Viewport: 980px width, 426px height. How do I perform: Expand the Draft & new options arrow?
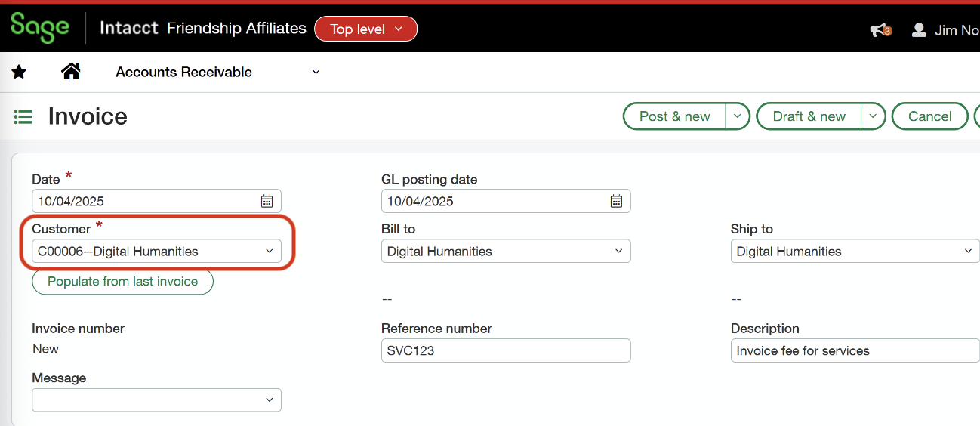pyautogui.click(x=873, y=116)
